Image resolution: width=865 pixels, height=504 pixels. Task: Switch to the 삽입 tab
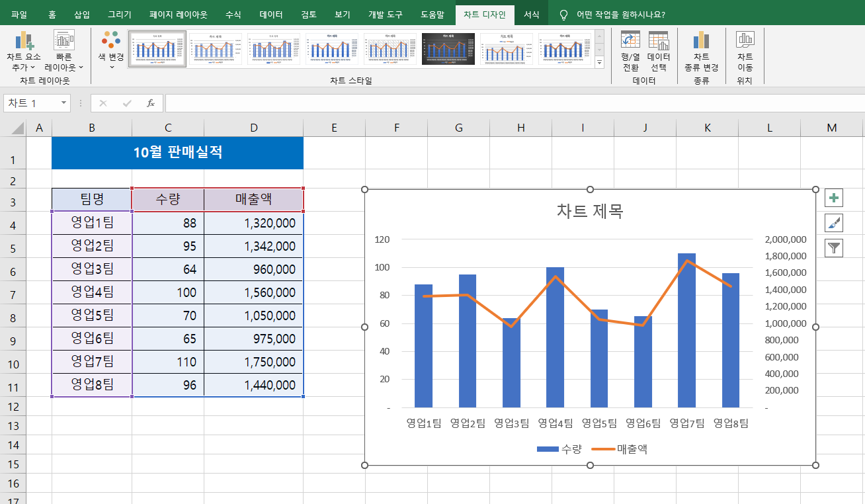(x=82, y=14)
